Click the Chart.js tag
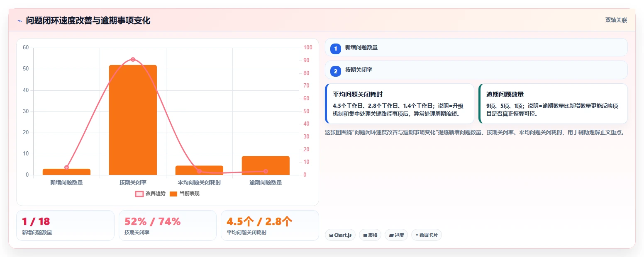The width and height of the screenshot is (644, 257). (340, 235)
